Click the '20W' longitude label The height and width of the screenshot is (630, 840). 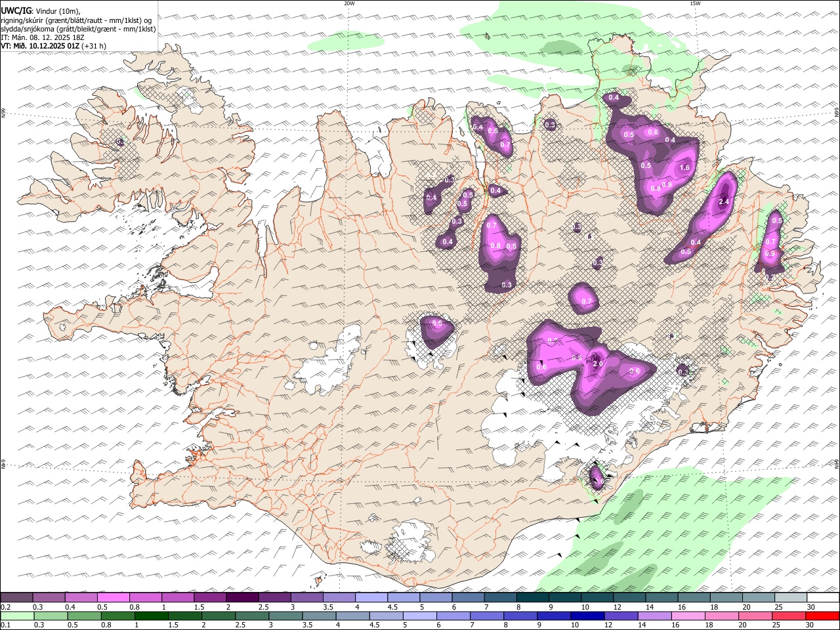[x=350, y=3]
